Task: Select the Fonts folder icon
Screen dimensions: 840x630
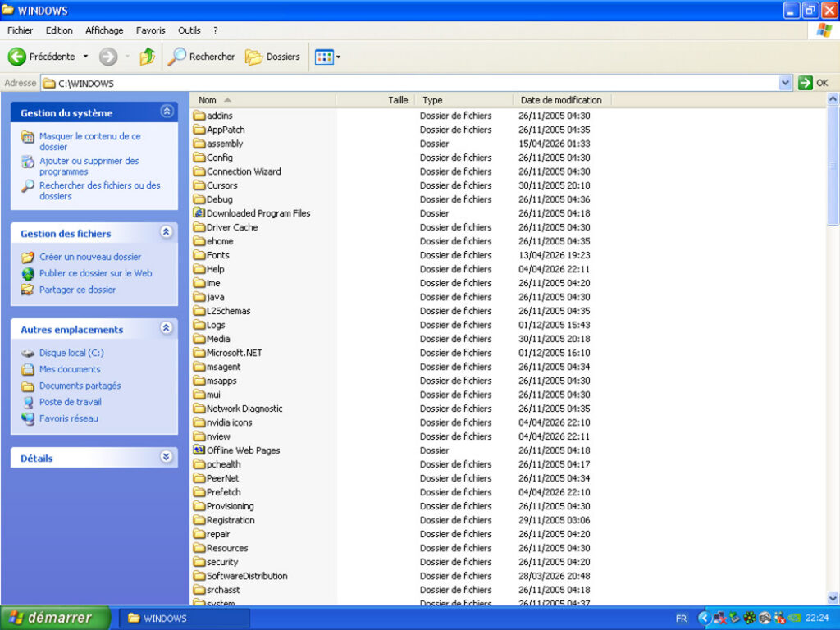Action: (x=199, y=255)
